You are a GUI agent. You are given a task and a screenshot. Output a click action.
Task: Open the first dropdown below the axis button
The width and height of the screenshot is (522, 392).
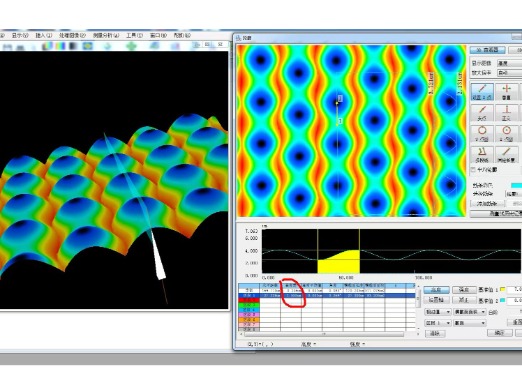pos(438,312)
